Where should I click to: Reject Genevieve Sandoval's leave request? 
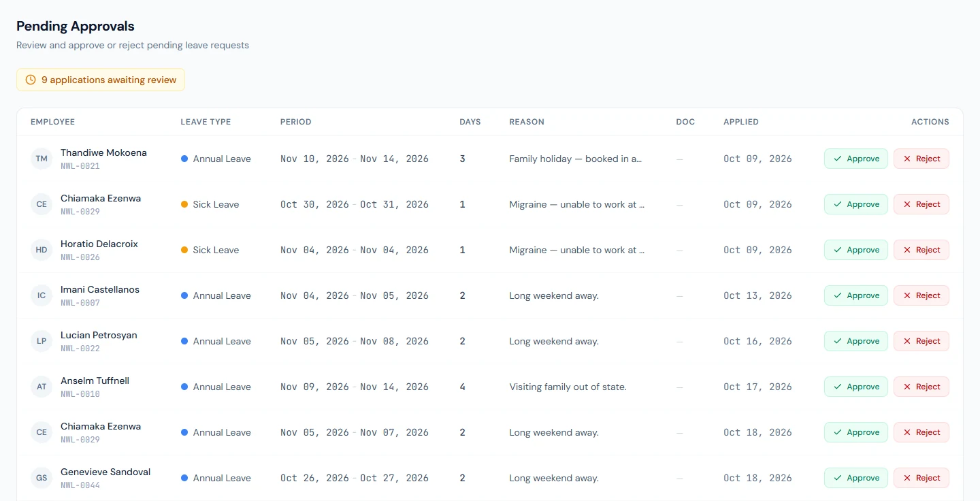[x=921, y=478]
